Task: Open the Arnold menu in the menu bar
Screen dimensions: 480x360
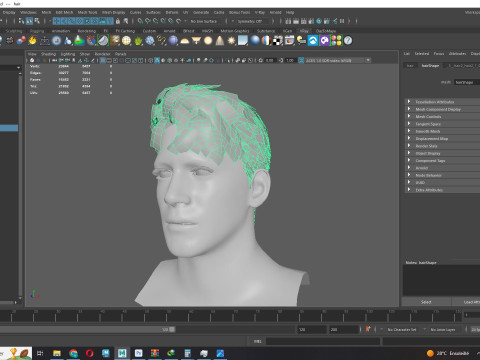Action: (x=275, y=12)
